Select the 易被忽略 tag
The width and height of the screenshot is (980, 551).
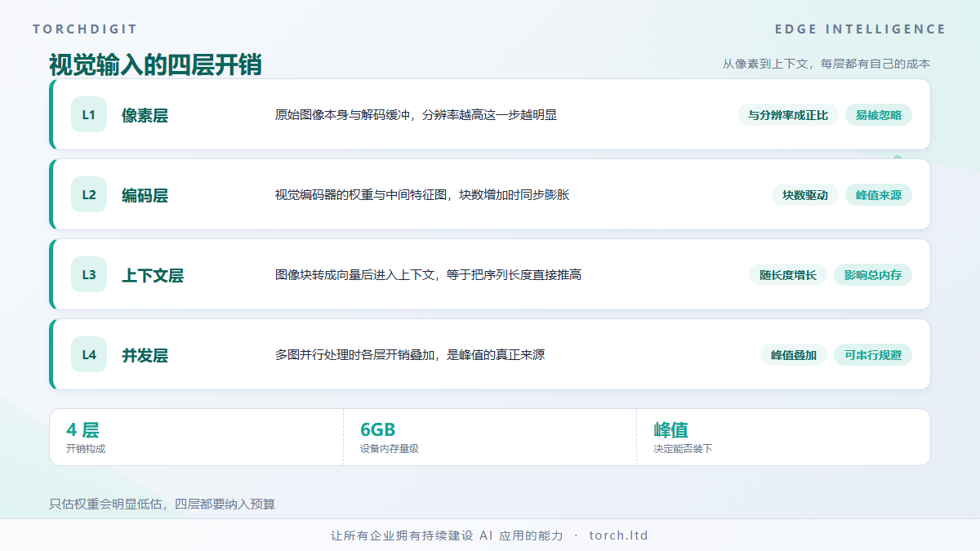tap(879, 115)
